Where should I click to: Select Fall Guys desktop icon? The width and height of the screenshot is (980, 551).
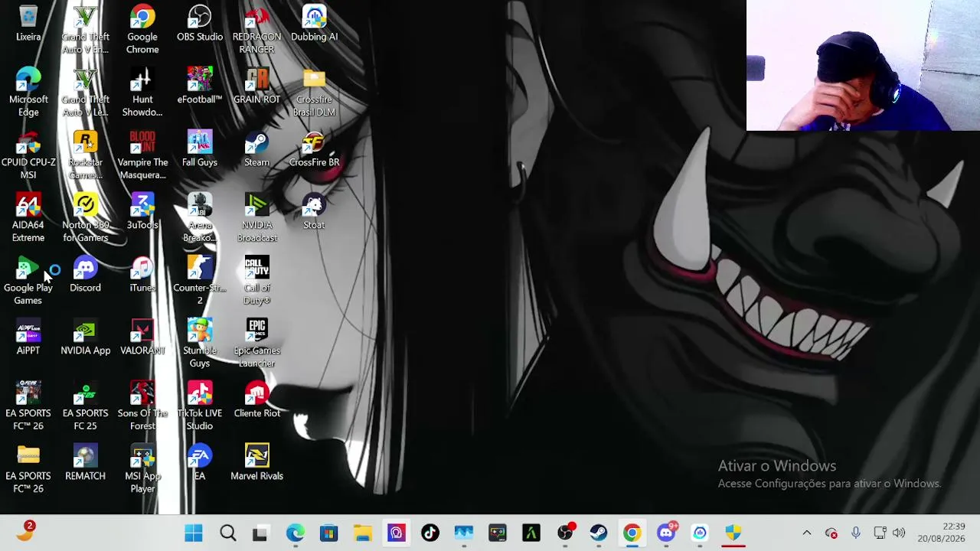200,149
